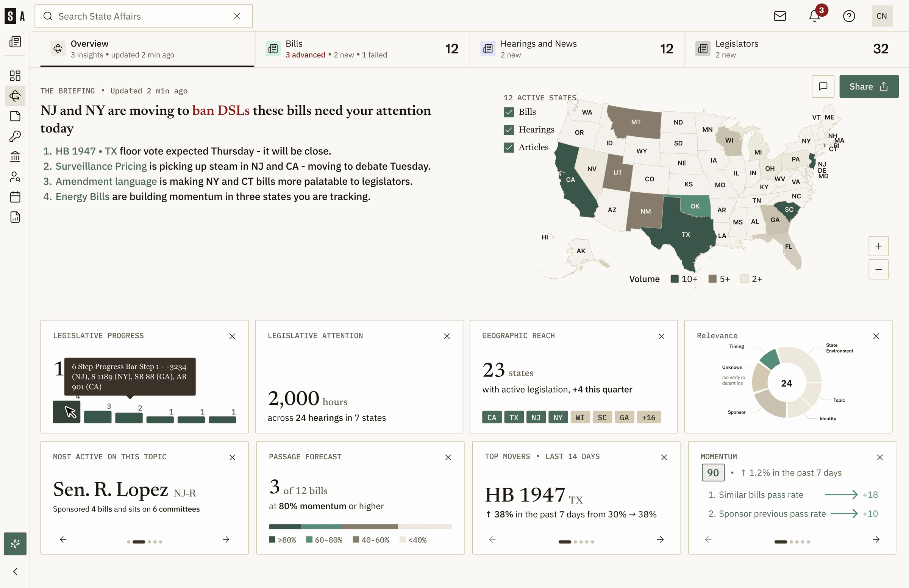Go to previous Most Active legislator

click(63, 539)
